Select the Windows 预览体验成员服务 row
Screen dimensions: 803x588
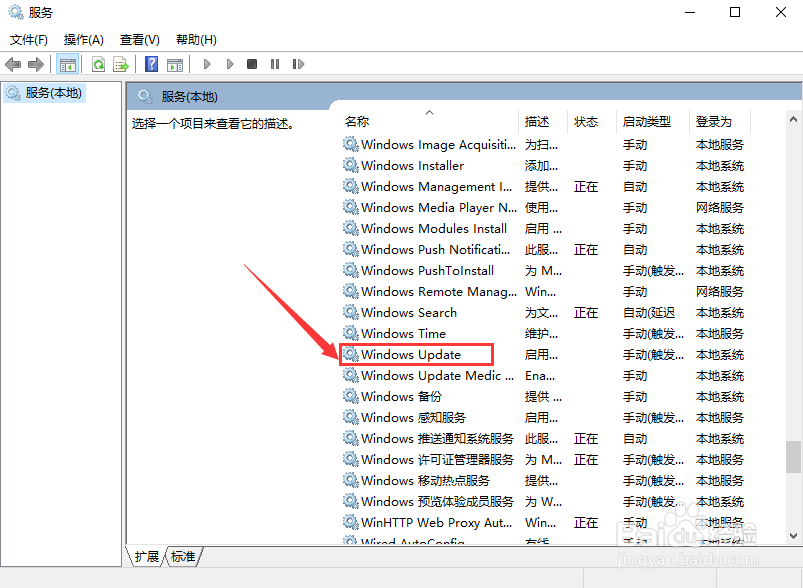543,501
